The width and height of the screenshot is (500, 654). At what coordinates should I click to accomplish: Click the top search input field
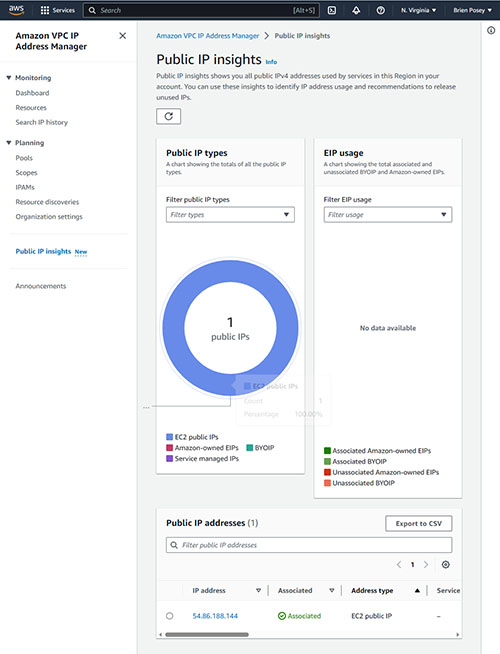pos(201,10)
